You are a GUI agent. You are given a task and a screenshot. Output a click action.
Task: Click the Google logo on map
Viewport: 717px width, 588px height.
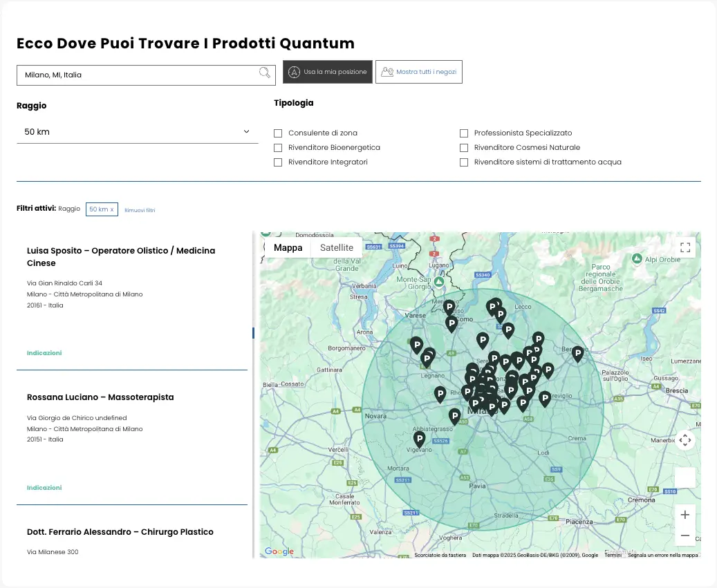coord(279,551)
